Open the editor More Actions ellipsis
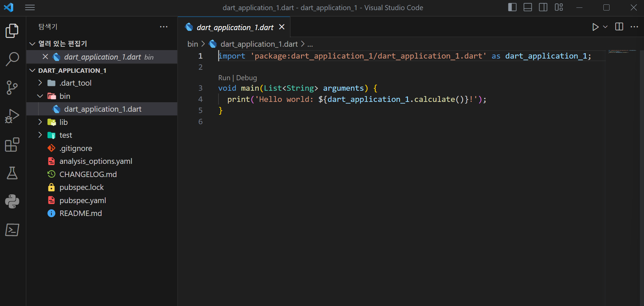 click(x=634, y=27)
